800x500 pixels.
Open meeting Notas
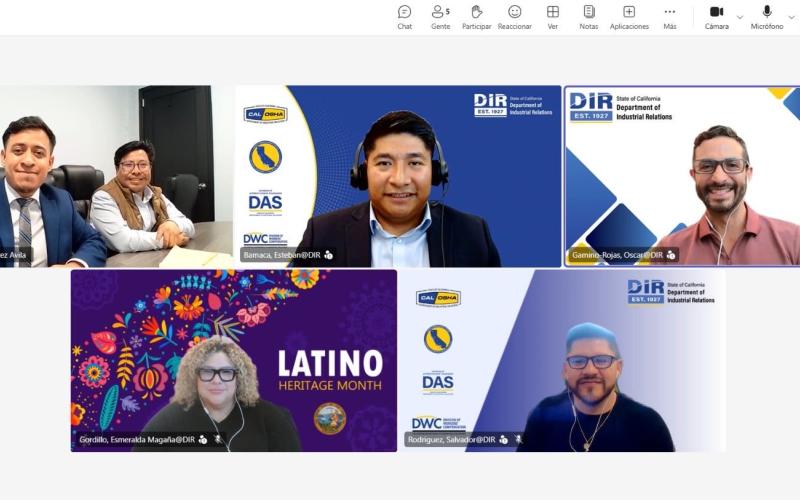tap(589, 17)
